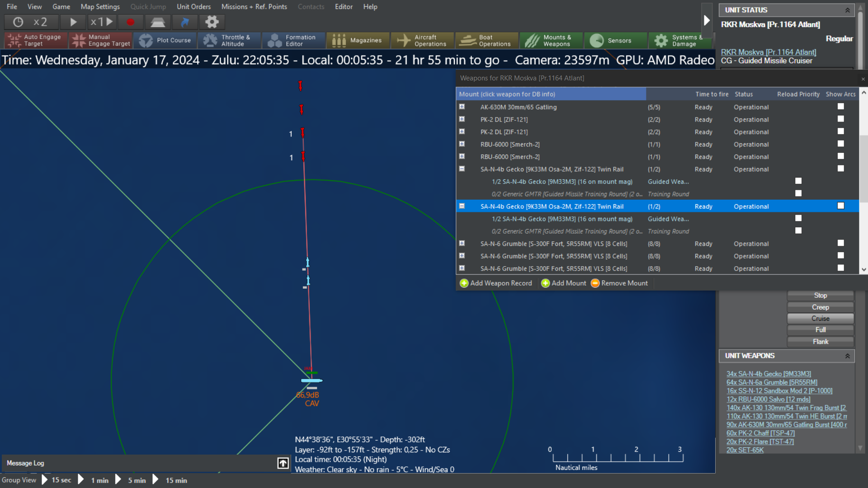The width and height of the screenshot is (868, 488).
Task: Toggle Show Arcs for first PK-2 DL
Action: coord(841,119)
